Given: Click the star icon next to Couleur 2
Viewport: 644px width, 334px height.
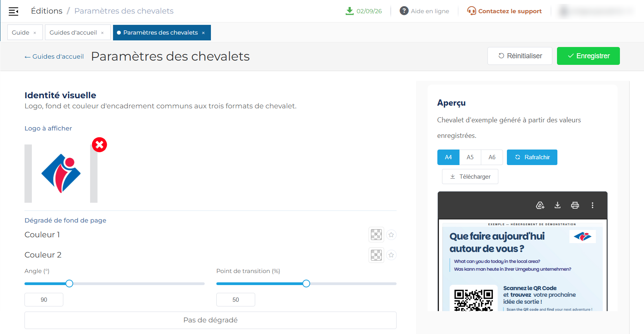Looking at the screenshot, I should (x=391, y=255).
